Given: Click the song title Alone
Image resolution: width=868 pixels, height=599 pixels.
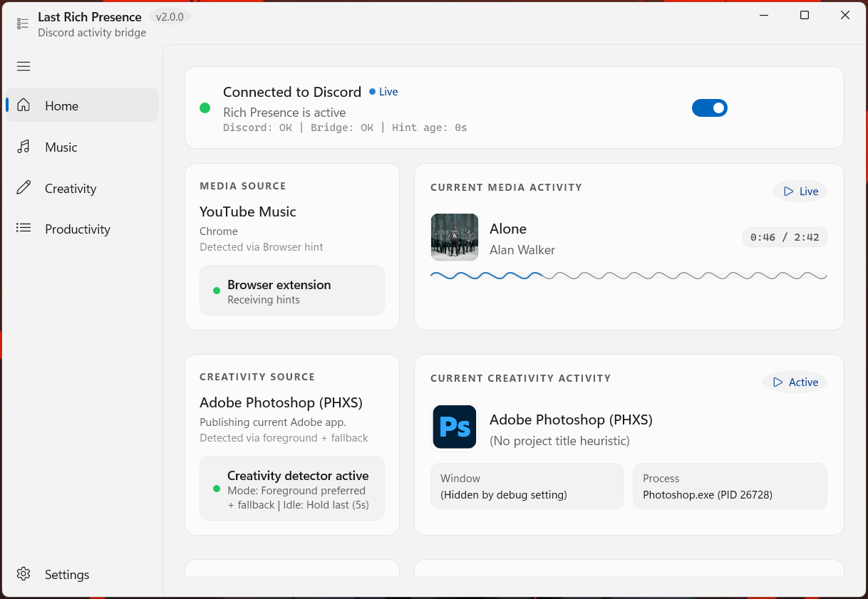Looking at the screenshot, I should tap(508, 229).
